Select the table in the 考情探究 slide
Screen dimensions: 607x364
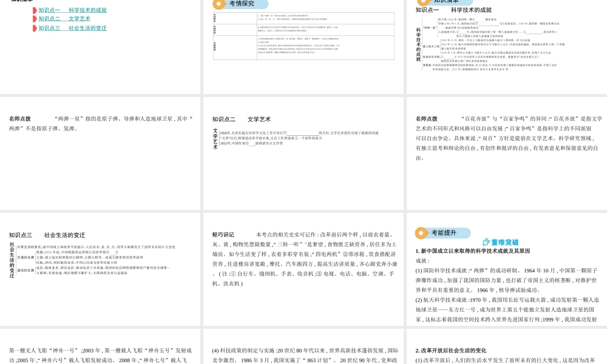pos(303,36)
